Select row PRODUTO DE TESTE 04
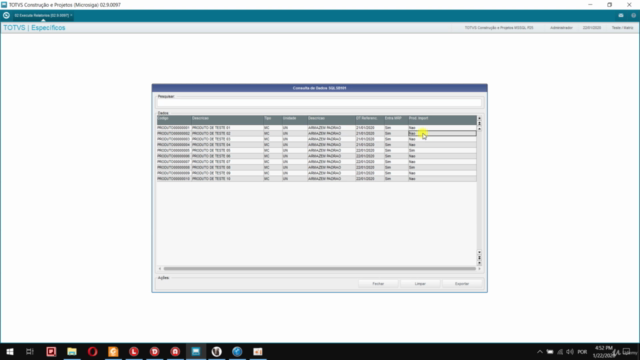This screenshot has height=360, width=640. tap(317, 145)
